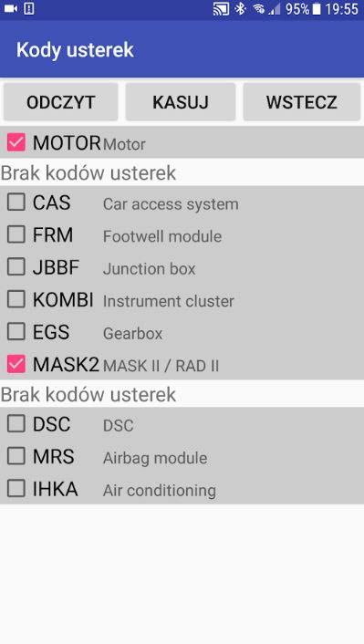Enable the CAS Car access system checkbox
Screen dimensions: 364x644
(16, 203)
